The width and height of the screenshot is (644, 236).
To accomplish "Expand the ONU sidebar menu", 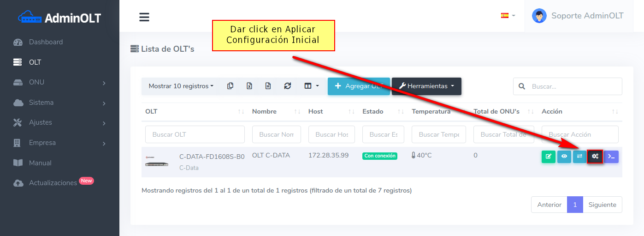I will 60,82.
